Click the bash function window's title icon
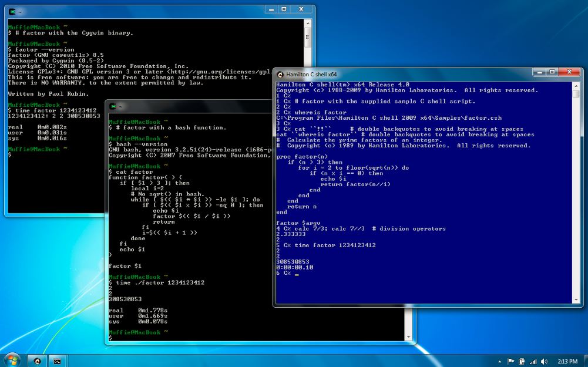Image resolution: width=588 pixels, height=367 pixels. tap(113, 106)
